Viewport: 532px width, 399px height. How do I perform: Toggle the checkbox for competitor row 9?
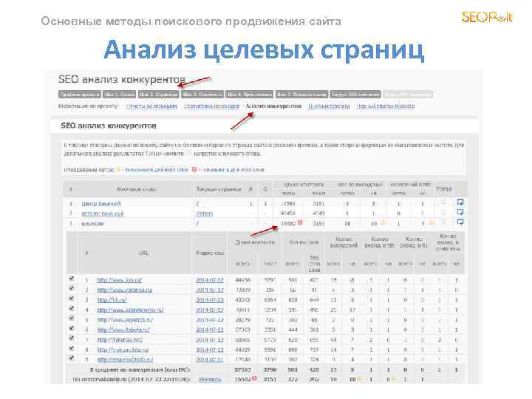coord(71,358)
